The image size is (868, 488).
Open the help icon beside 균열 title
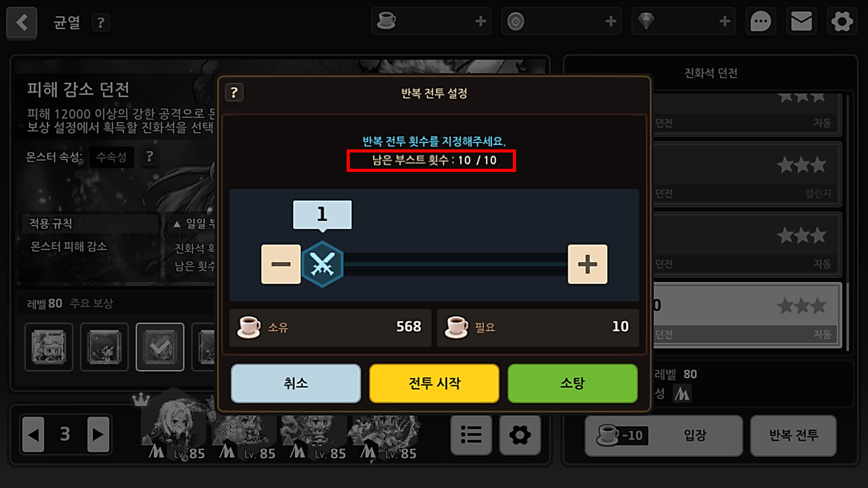(x=100, y=23)
